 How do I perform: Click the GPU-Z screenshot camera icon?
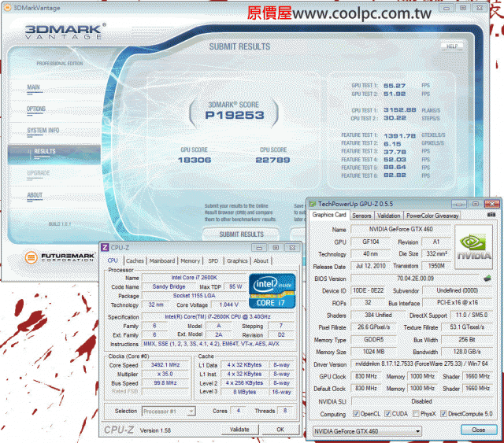491,215
